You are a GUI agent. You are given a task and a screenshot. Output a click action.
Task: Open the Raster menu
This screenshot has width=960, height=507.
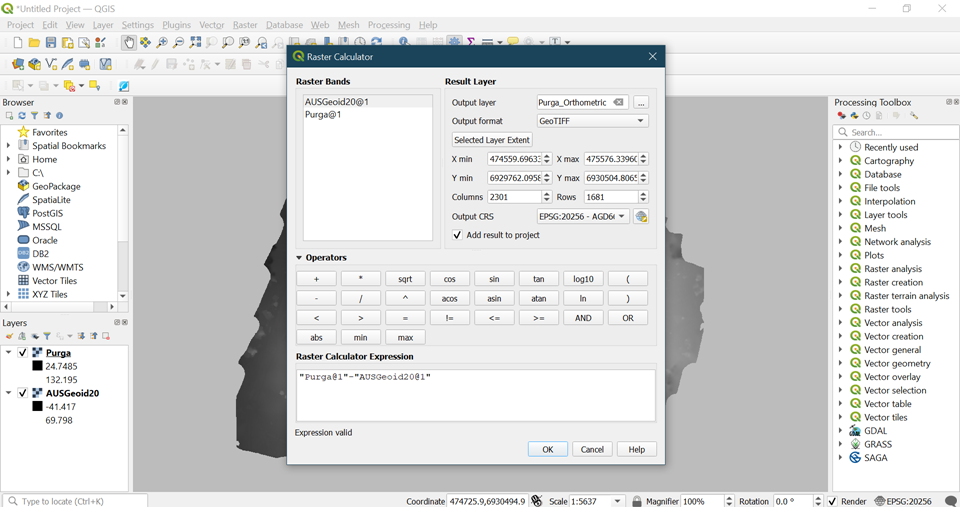tap(245, 25)
